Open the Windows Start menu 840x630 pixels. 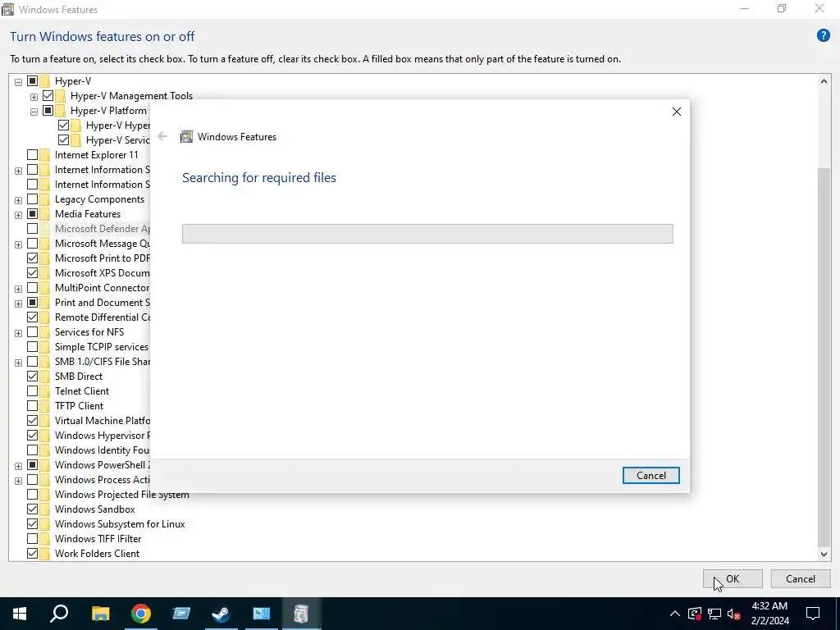[x=20, y=614]
